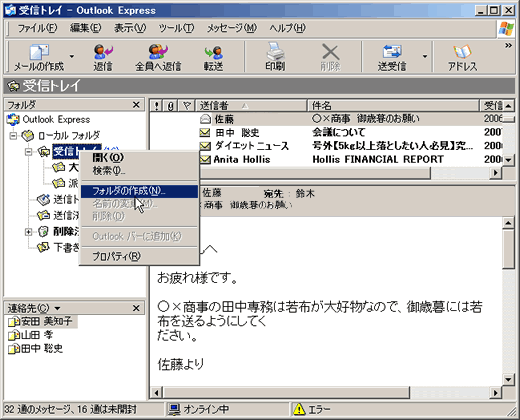The height and width of the screenshot is (420, 520).
Task: Sort messages by 送信者 column header
Action: tap(251, 106)
